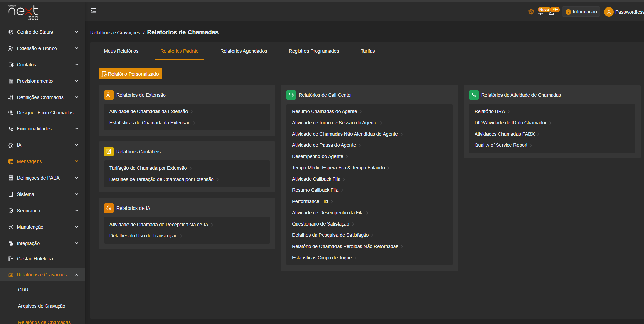Expand Extensão e Tronco chevron

(x=77, y=48)
